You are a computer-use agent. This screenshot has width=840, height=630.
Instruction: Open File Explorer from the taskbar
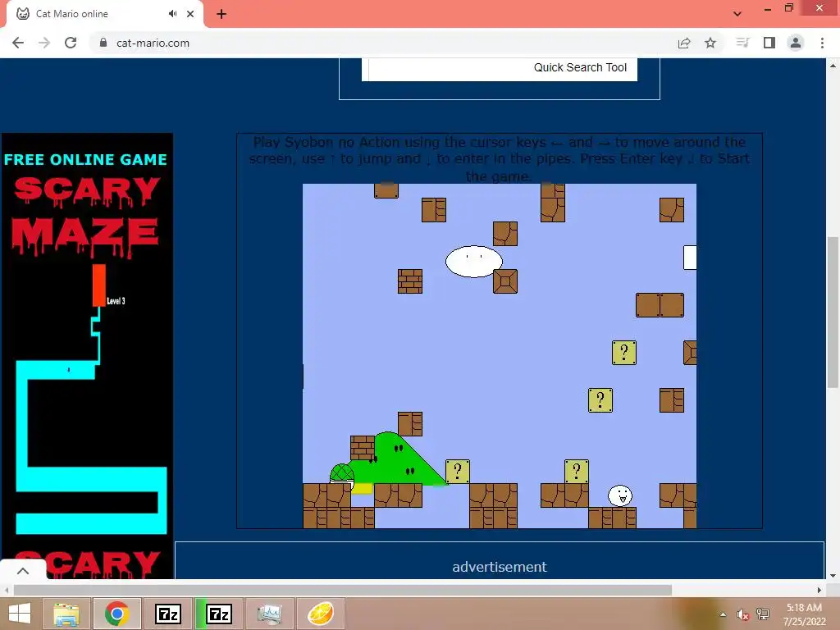coord(67,614)
